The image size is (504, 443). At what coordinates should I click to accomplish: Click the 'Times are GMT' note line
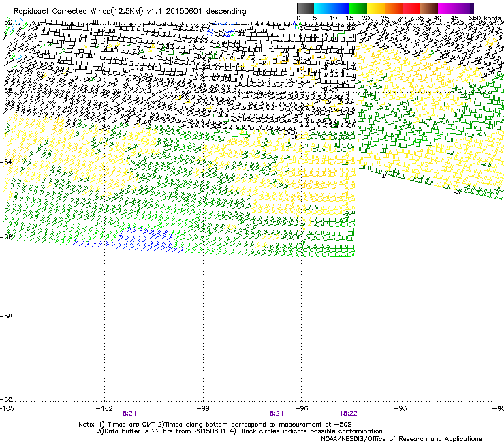tap(215, 425)
